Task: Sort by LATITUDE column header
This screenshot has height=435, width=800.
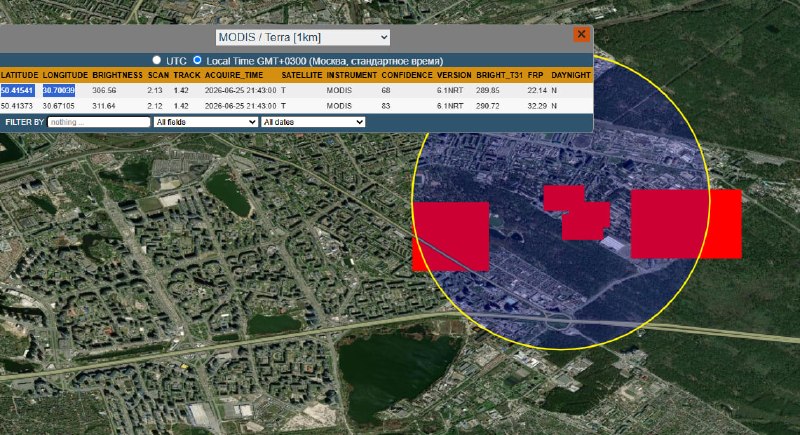Action: point(20,75)
